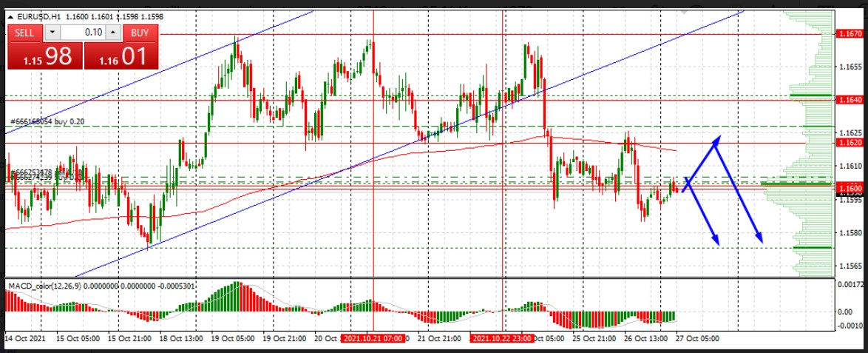Screen dimensions: 868x353
Task: Click the sell price 1.1598 tile
Action: (44, 56)
